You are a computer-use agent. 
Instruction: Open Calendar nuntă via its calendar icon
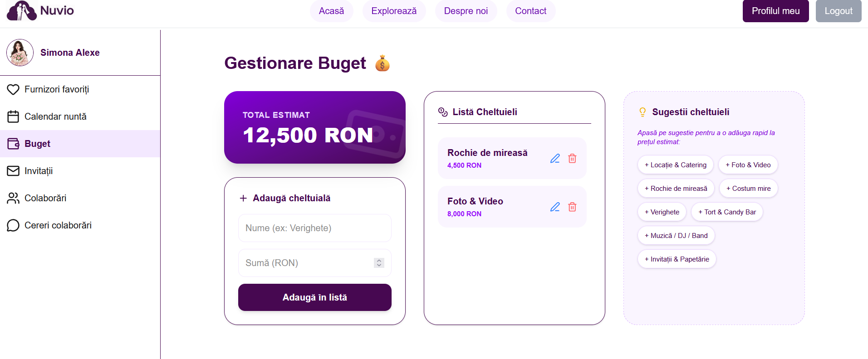(x=13, y=116)
